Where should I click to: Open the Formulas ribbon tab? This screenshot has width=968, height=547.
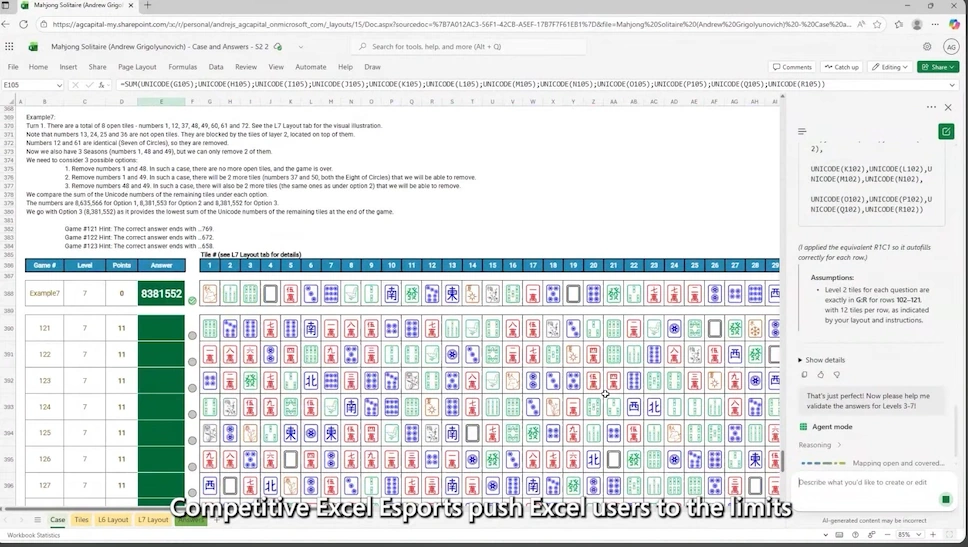coord(182,67)
